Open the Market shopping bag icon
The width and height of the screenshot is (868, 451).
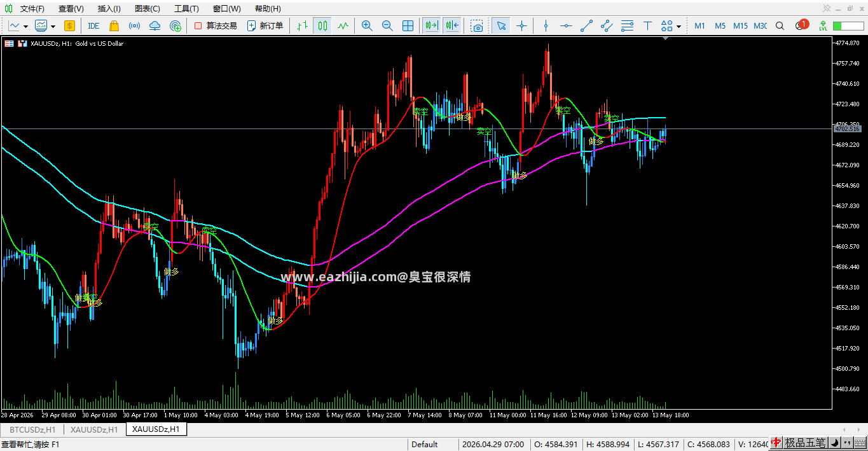(114, 25)
